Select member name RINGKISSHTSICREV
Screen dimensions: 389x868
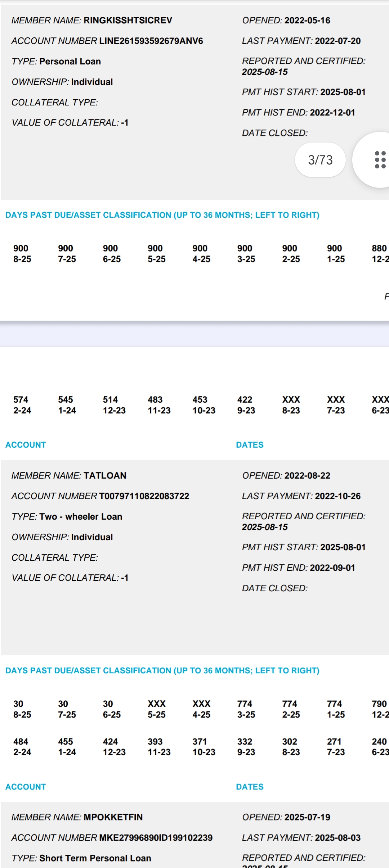pos(128,21)
